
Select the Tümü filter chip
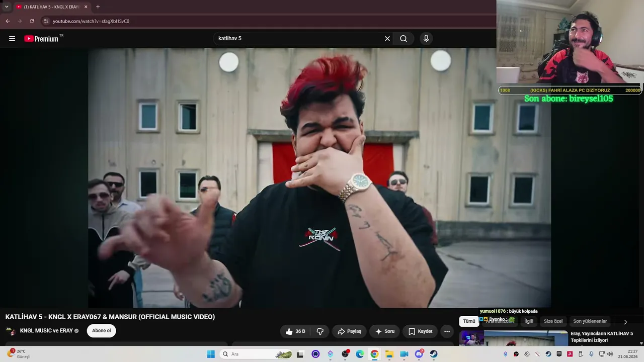pyautogui.click(x=469, y=321)
